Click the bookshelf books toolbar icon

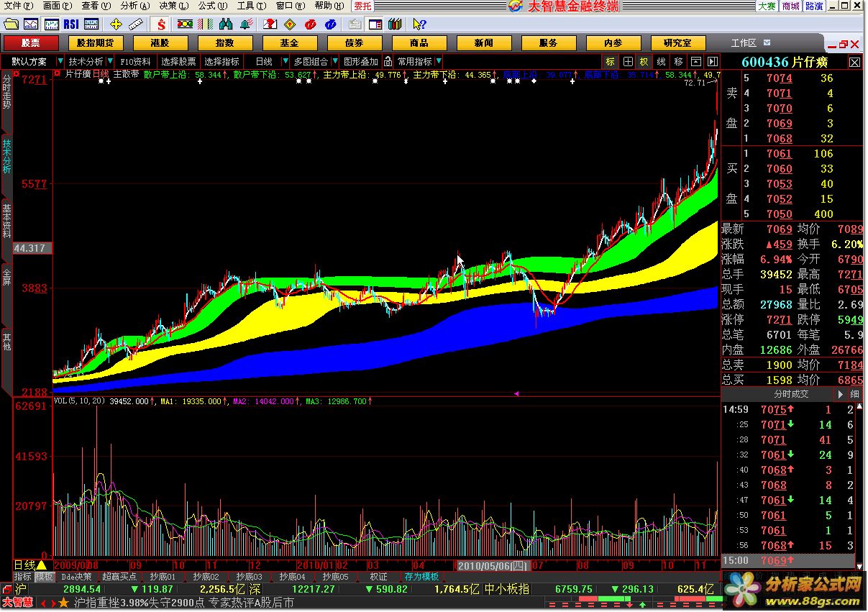click(x=395, y=24)
